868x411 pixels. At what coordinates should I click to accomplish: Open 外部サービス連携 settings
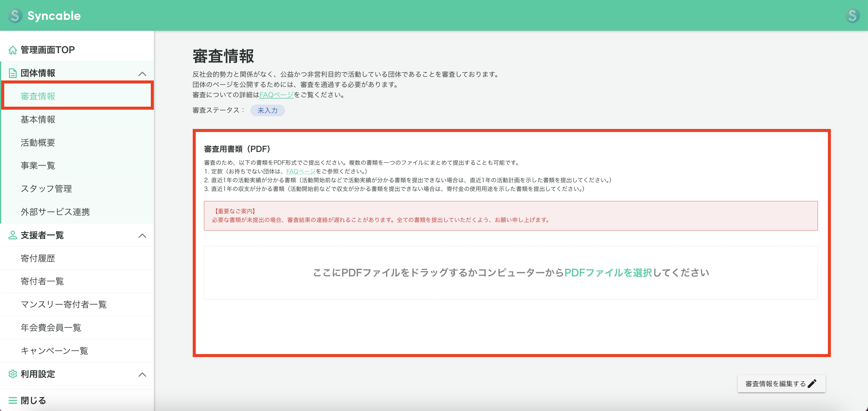(55, 212)
